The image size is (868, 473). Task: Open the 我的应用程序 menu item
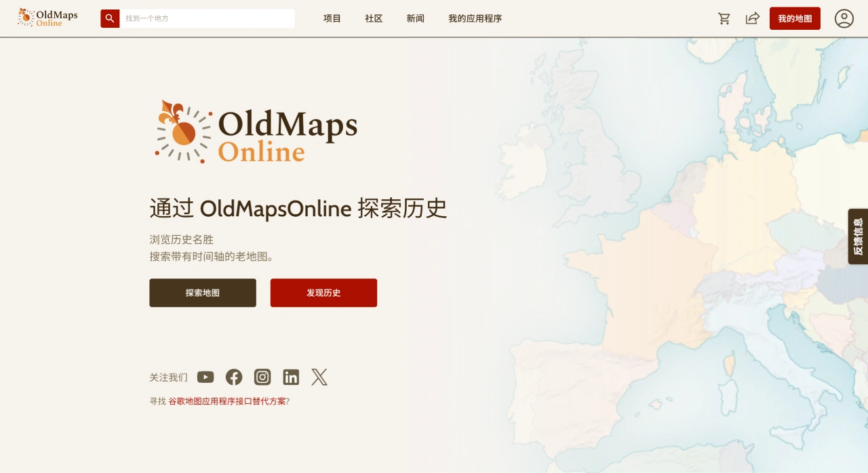[475, 18]
